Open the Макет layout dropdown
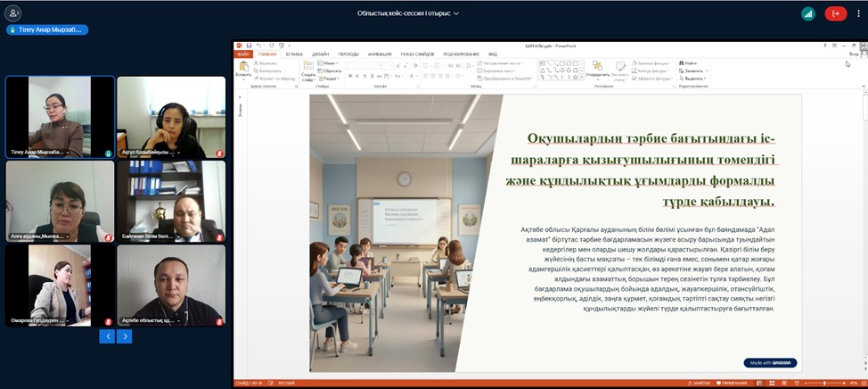868x389 pixels. (330, 63)
